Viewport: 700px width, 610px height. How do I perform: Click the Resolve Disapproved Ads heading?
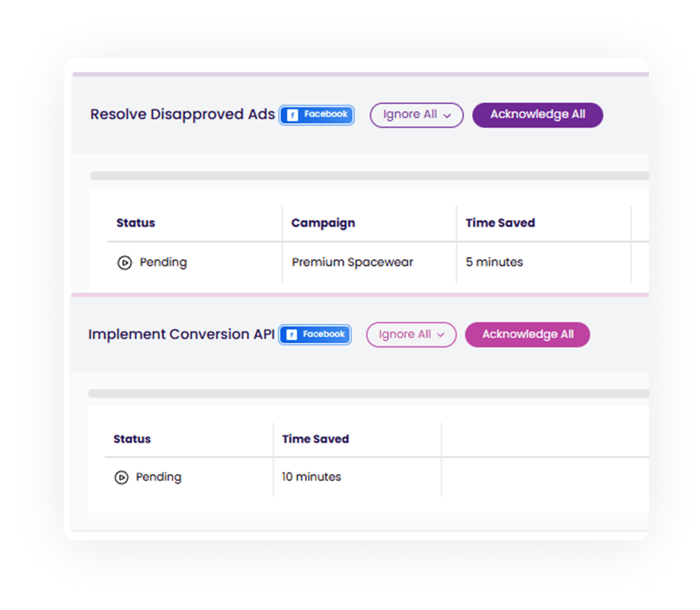(183, 114)
